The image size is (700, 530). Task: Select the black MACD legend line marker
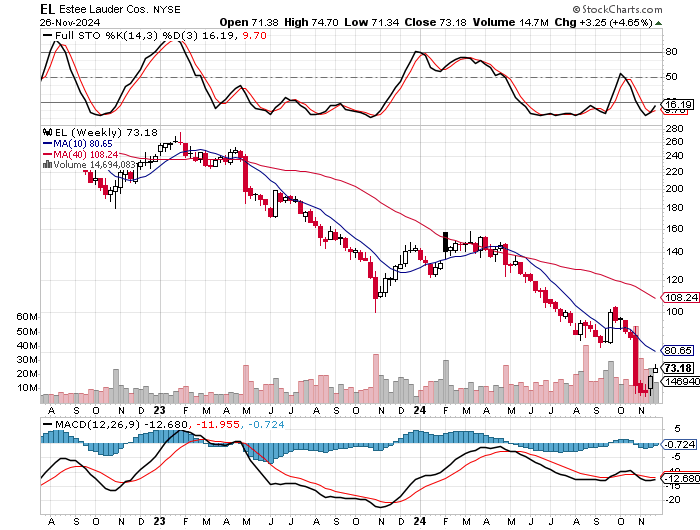47,425
